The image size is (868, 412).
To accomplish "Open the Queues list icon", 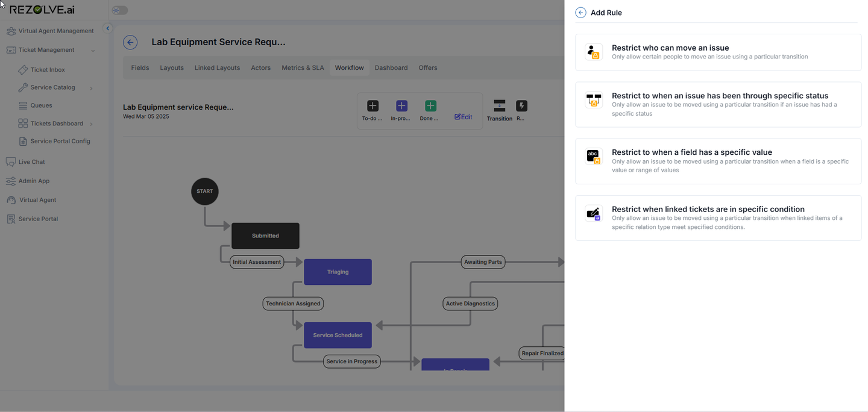I will pyautogui.click(x=23, y=105).
